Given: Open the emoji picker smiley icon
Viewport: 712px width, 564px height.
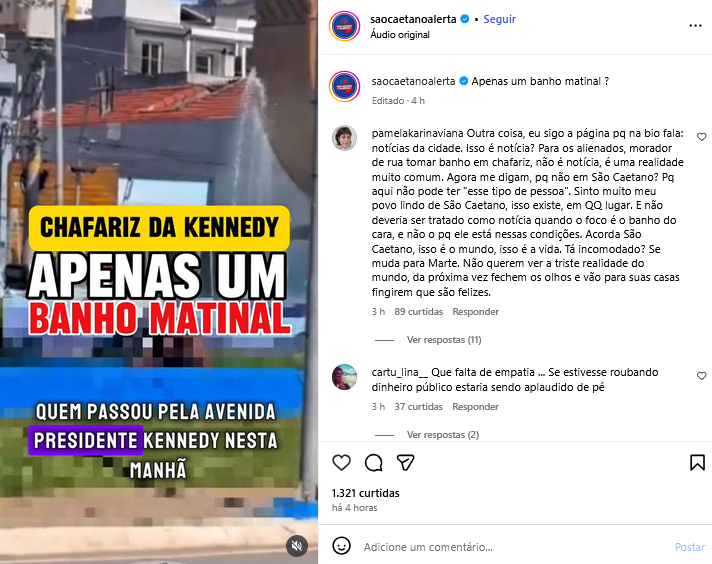Looking at the screenshot, I should 341,546.
